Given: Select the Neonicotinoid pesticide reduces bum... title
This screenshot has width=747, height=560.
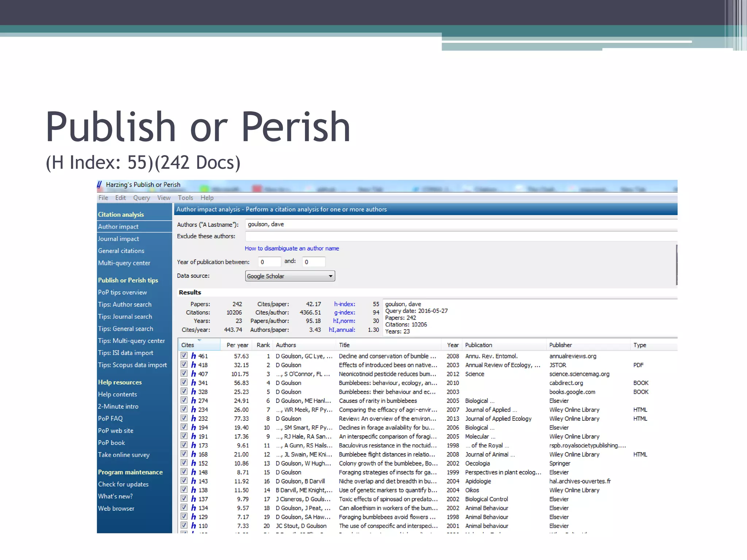Looking at the screenshot, I should (387, 374).
